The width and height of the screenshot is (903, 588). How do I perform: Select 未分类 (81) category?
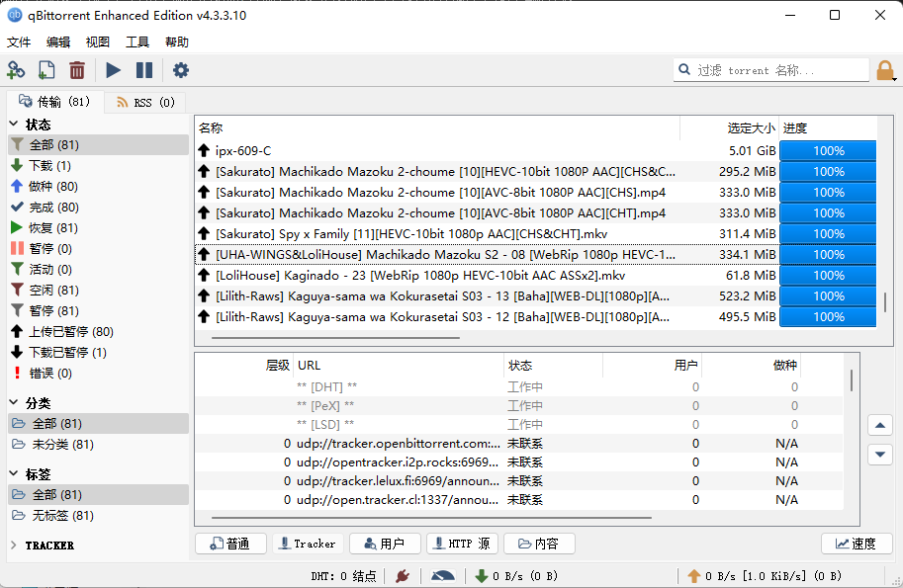click(99, 444)
